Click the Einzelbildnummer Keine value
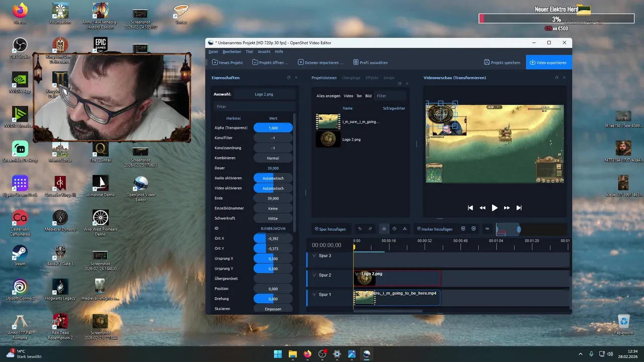Viewport: 644px width, 362px height. [x=273, y=208]
